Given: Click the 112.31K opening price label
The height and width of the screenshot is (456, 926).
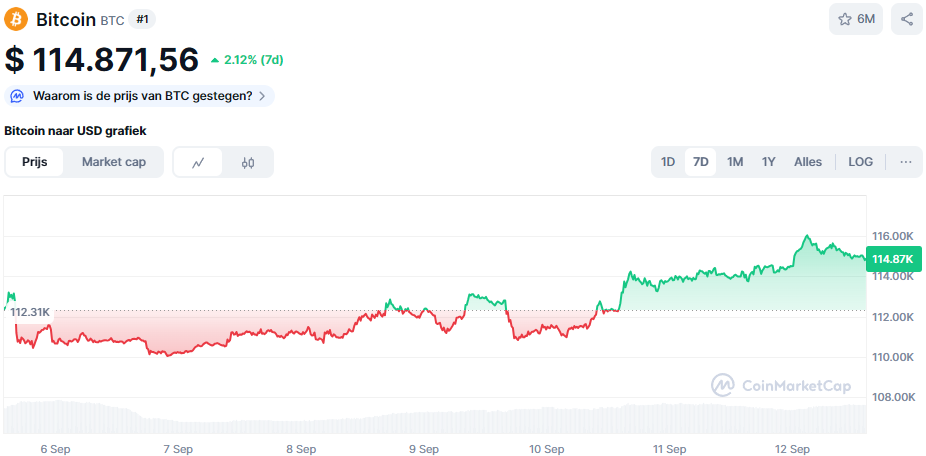Looking at the screenshot, I should coord(30,312).
